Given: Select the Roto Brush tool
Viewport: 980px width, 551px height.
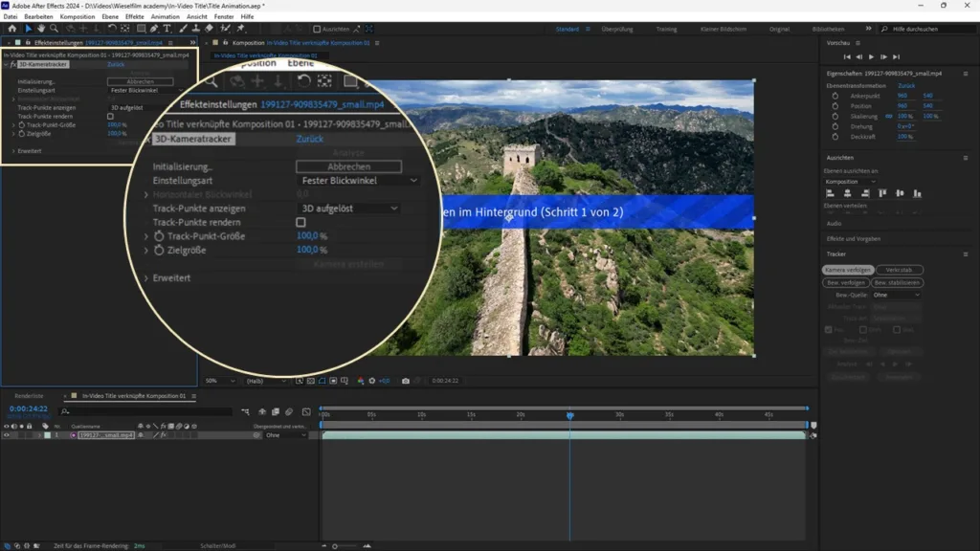Looking at the screenshot, I should point(225,29).
